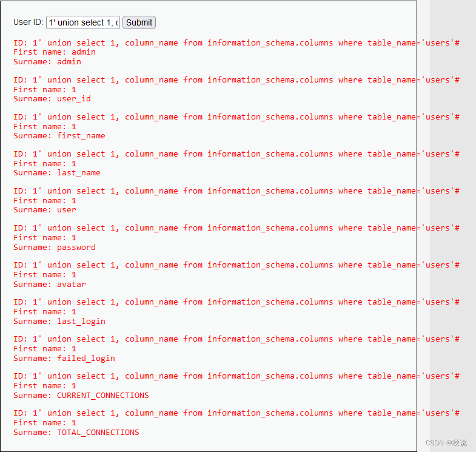The width and height of the screenshot is (476, 452).
Task: Select the 'Surname: TOTAL_CONNECTIONS' text
Action: pyautogui.click(x=76, y=433)
